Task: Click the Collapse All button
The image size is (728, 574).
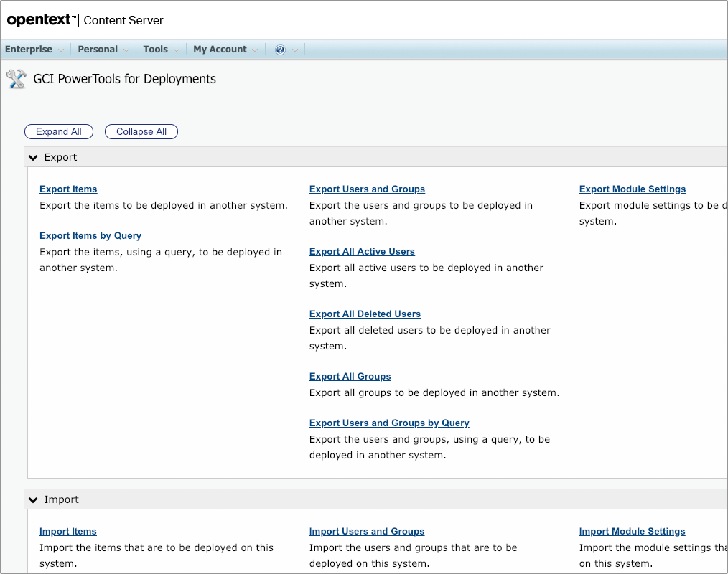Action: (141, 132)
